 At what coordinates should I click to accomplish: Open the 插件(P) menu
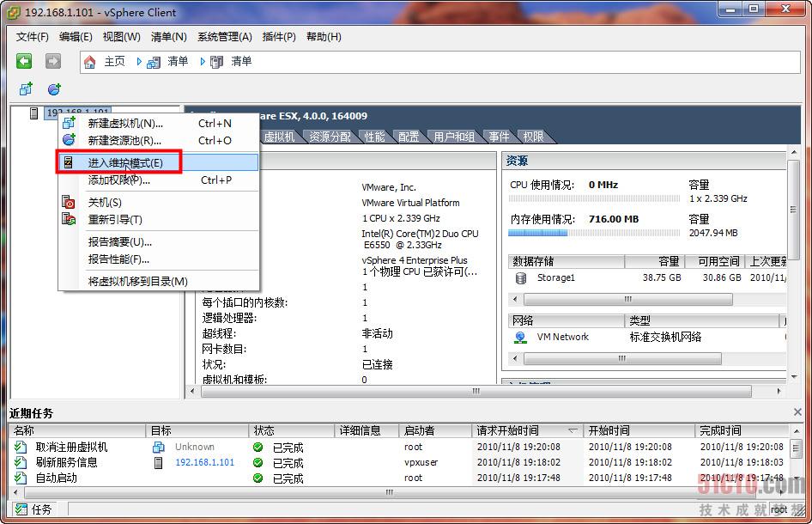(279, 37)
